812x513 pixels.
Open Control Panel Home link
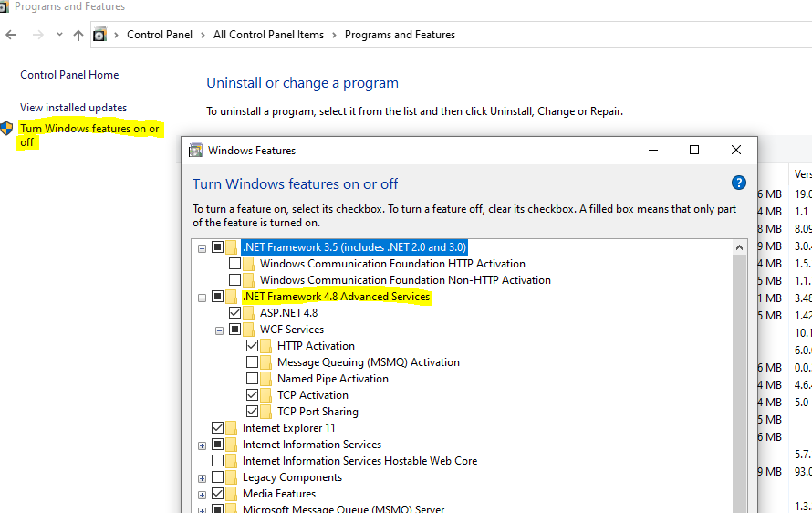(x=69, y=75)
